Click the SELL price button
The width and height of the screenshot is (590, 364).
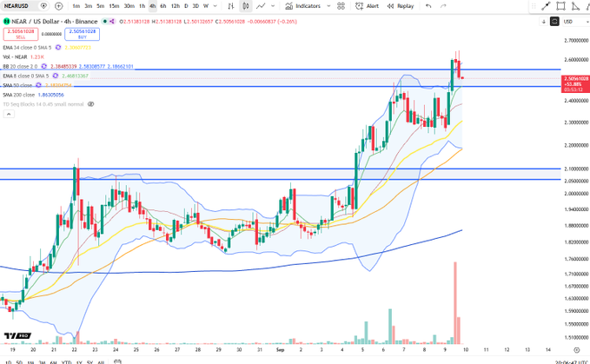pos(21,34)
